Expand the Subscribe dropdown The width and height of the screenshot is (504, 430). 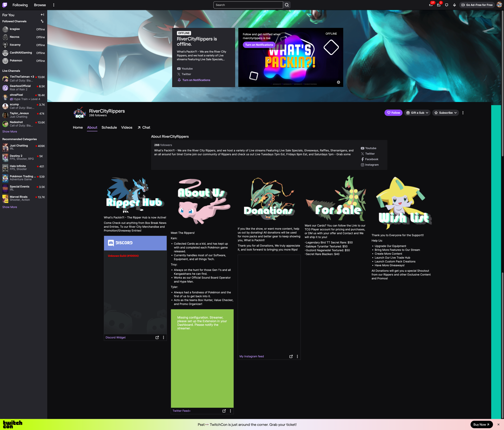point(446,113)
